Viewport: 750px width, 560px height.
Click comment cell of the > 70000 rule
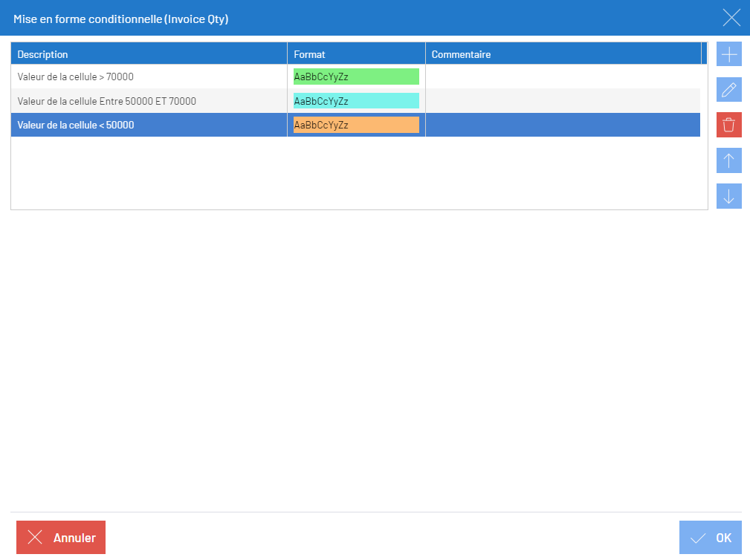563,76
